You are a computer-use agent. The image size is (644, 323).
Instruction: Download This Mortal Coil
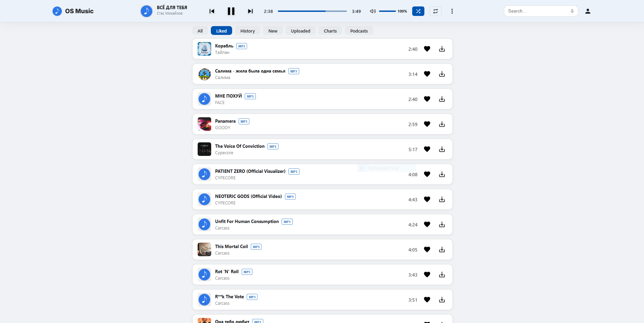tap(442, 249)
